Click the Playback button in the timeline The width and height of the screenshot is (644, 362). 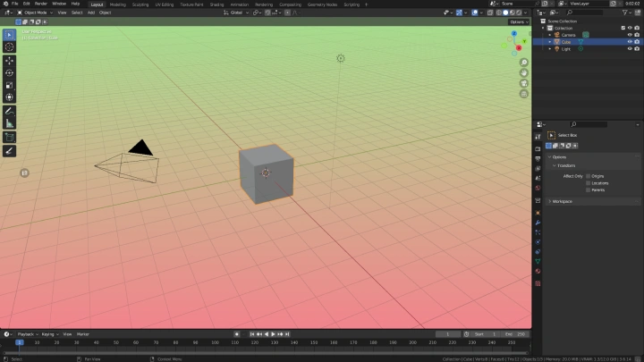(27, 333)
